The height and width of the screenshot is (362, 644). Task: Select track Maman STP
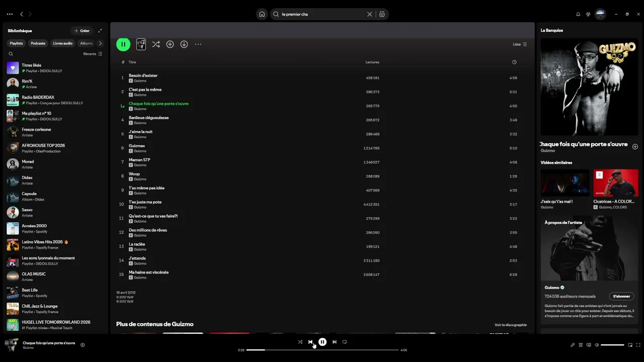[322, 162]
